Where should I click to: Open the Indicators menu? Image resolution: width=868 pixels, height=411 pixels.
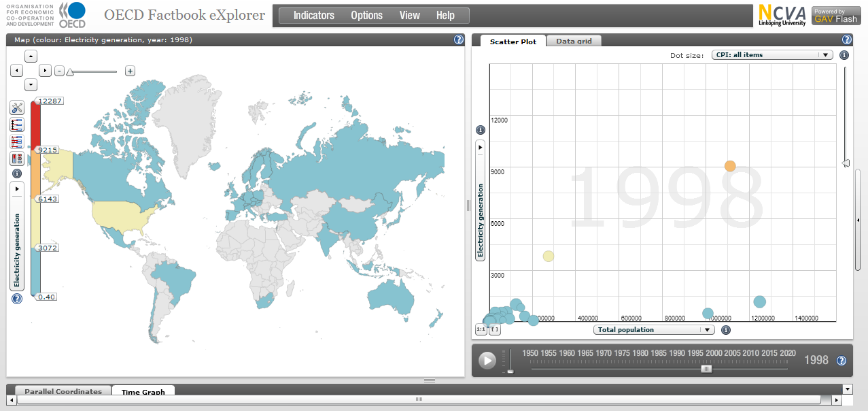coord(314,16)
